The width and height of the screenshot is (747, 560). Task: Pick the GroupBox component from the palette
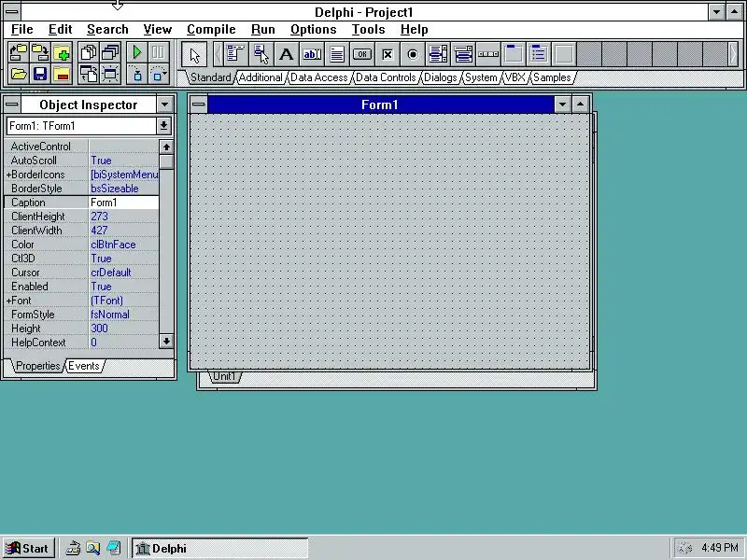pyautogui.click(x=514, y=54)
